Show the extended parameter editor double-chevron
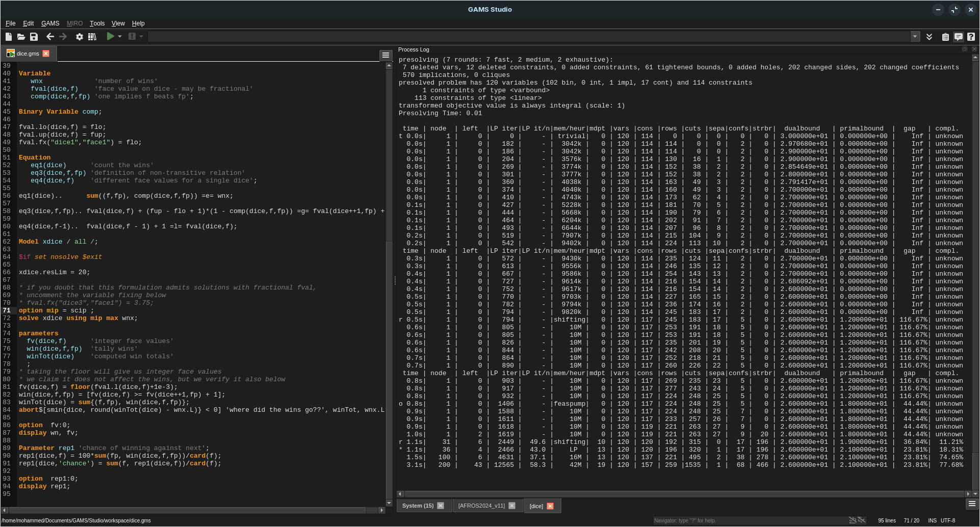The image size is (980, 527). click(929, 37)
